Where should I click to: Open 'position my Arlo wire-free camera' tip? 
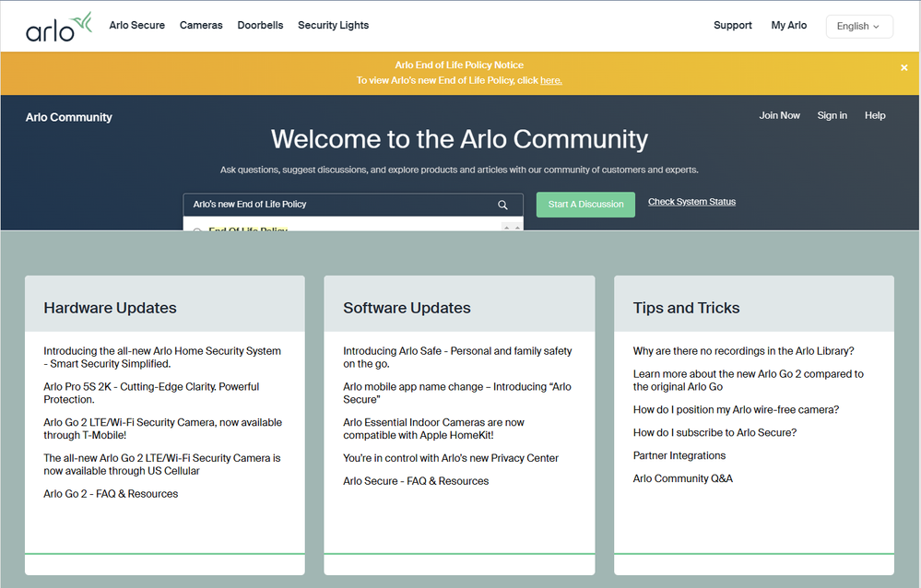tap(736, 410)
